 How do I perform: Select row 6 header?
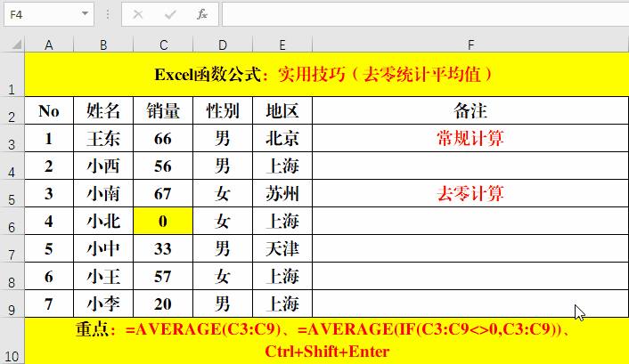[12, 222]
